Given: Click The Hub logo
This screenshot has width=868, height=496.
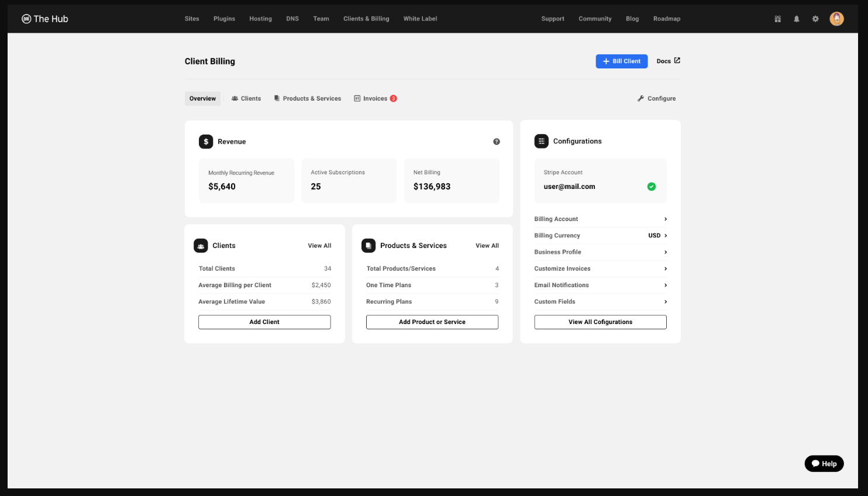Looking at the screenshot, I should click(x=44, y=18).
